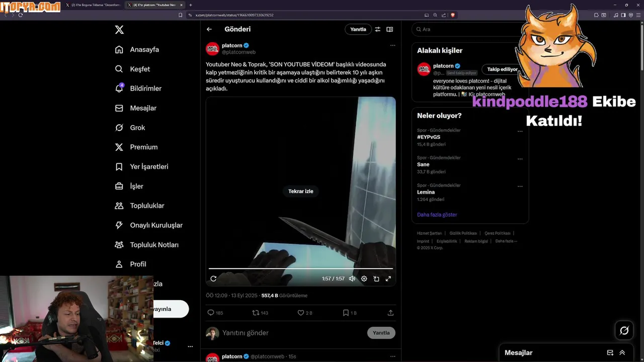
Task: Click 557,4 B Görüntüleme view count
Action: point(284,296)
